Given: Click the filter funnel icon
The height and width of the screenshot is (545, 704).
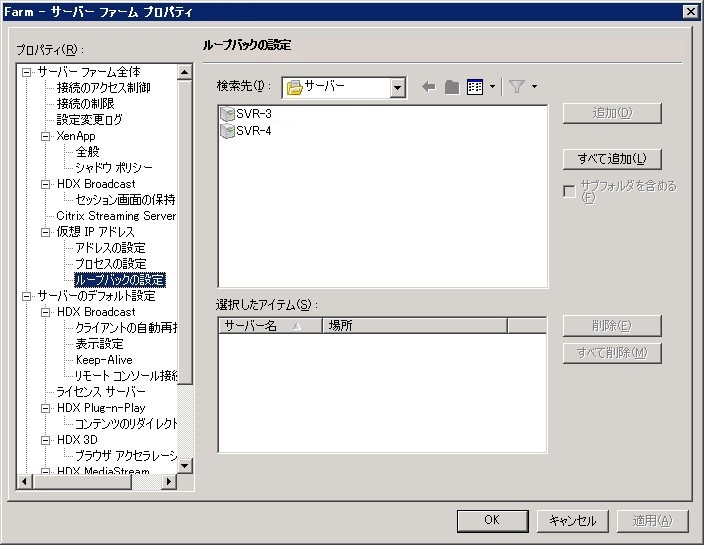Looking at the screenshot, I should coord(516,88).
